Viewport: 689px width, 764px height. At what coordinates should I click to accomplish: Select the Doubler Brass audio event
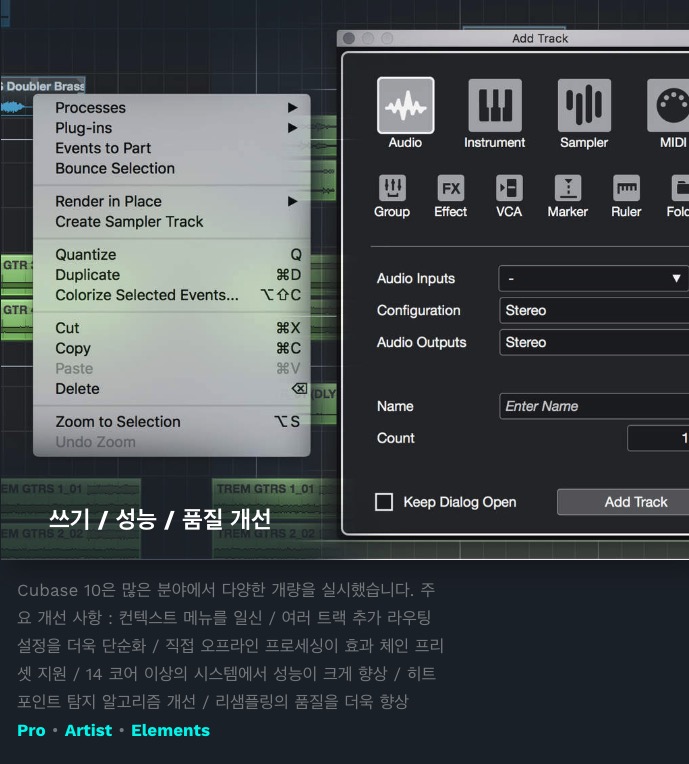pos(43,86)
